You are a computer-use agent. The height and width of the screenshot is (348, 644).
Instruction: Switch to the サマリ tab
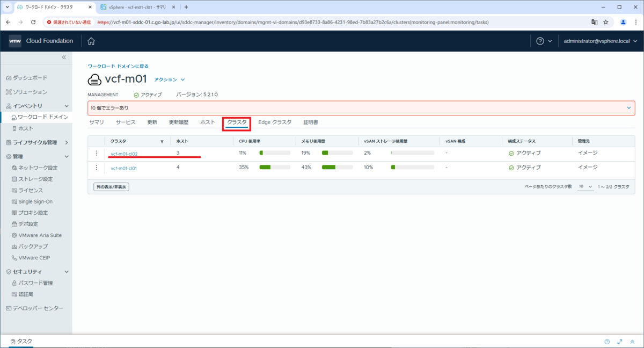(97, 122)
